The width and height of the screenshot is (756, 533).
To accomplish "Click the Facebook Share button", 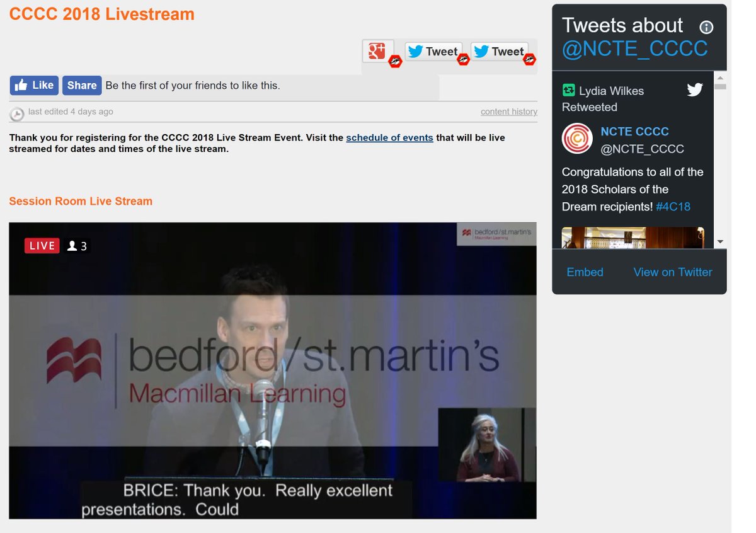I will click(81, 85).
